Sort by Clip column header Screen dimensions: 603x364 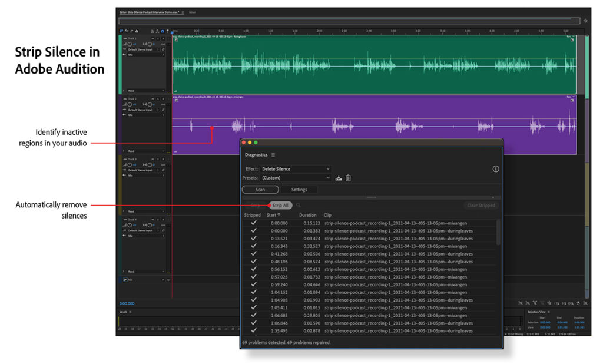(327, 215)
